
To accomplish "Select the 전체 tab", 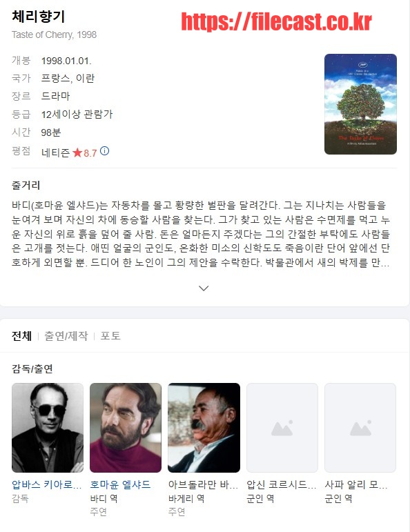I will tap(21, 336).
